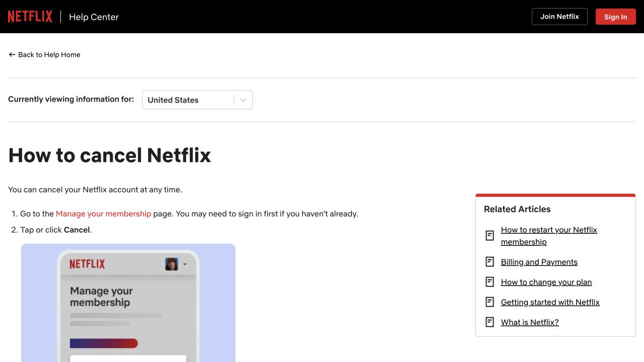Click the Related Articles heading
This screenshot has width=644, height=362.
coord(517,209)
